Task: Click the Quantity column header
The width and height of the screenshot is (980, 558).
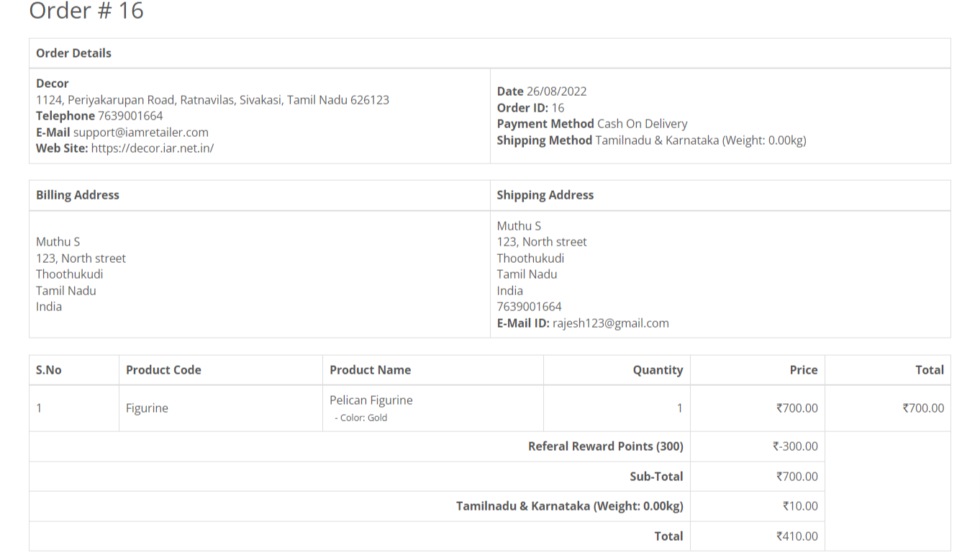Action: (x=657, y=370)
